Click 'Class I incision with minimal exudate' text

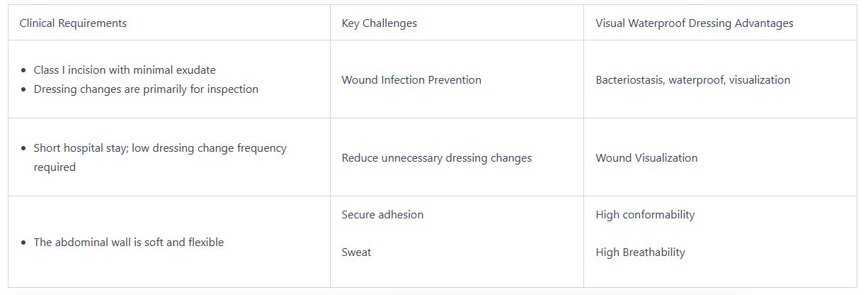[x=125, y=70]
